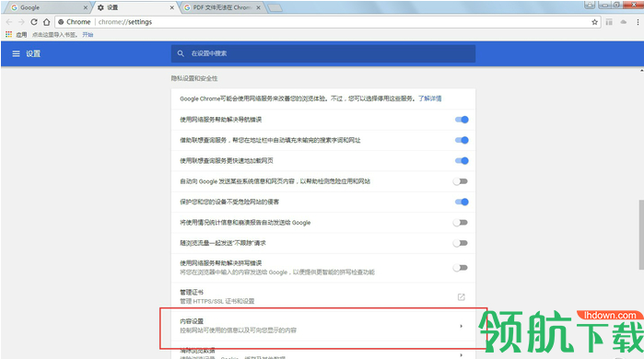644x359 pixels.
Task: Open the hamburger menu next to 设置
Action: tap(16, 53)
